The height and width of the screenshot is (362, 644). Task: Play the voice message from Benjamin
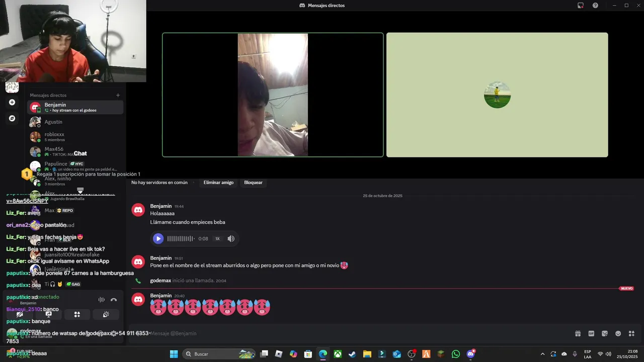pos(158,239)
